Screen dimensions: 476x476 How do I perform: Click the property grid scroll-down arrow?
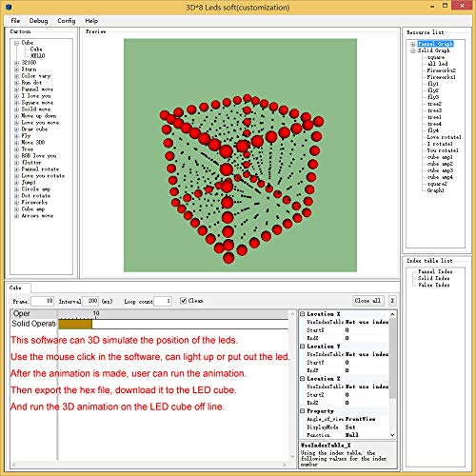click(392, 435)
